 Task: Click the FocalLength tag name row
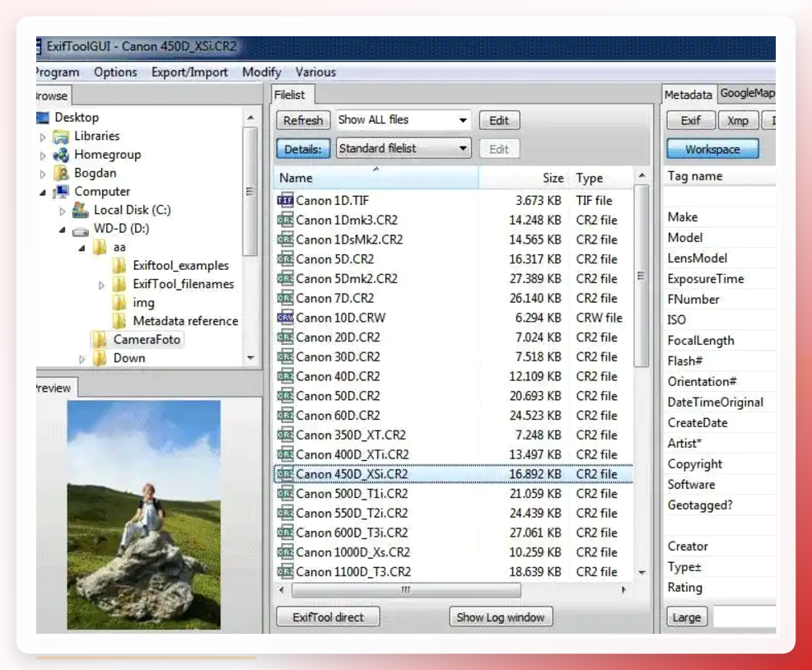(720, 341)
